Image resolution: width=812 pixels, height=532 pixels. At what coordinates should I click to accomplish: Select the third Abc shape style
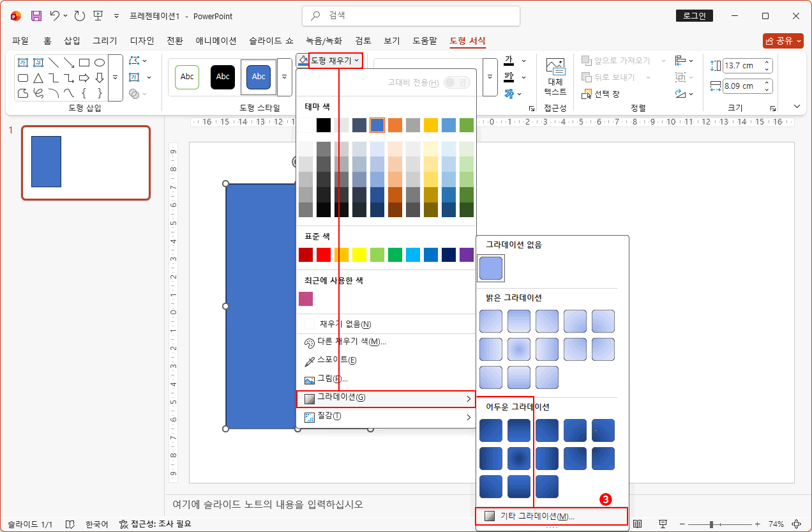click(258, 77)
